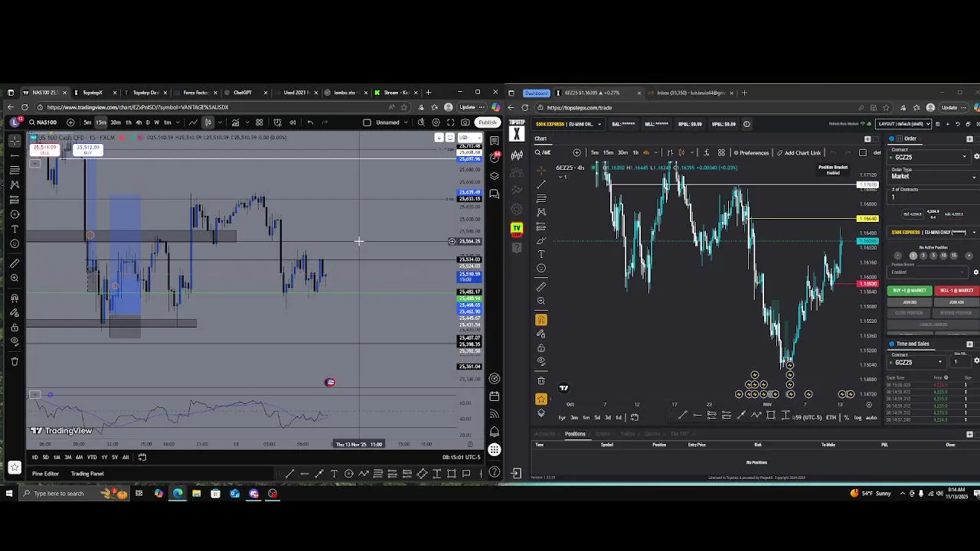980x551 pixels.
Task: Open the Pine Editor tab in TradingView
Action: click(x=45, y=474)
